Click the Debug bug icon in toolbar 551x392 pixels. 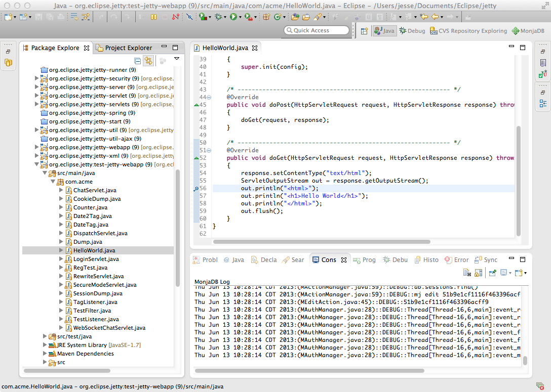click(219, 17)
